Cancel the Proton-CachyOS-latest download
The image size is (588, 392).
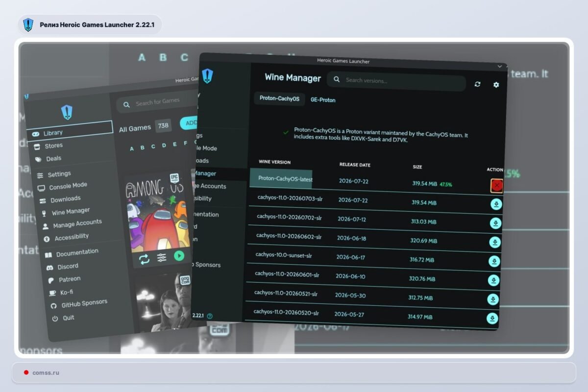coord(497,185)
